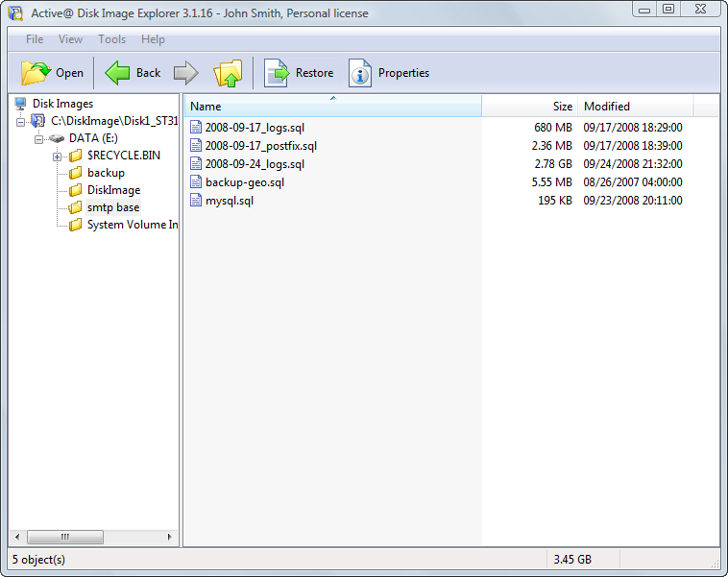The width and height of the screenshot is (728, 577).
Task: Select the backup folder label
Action: coord(106,173)
